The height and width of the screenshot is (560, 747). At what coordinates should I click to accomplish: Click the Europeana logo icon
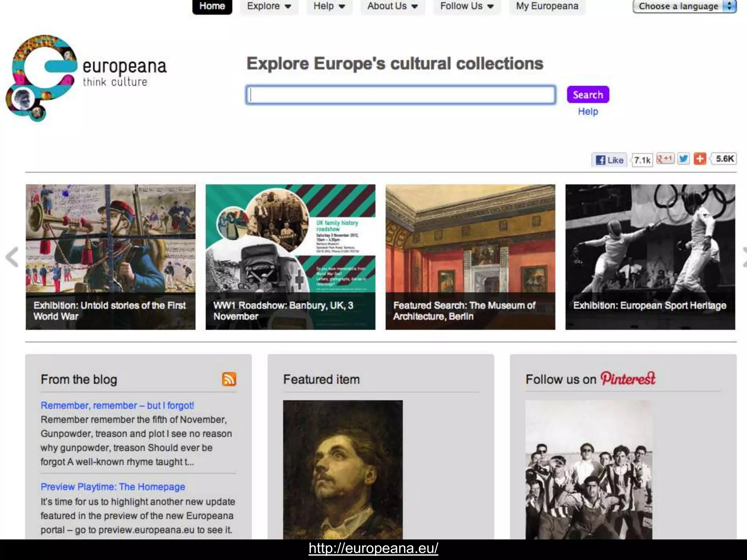(x=42, y=77)
